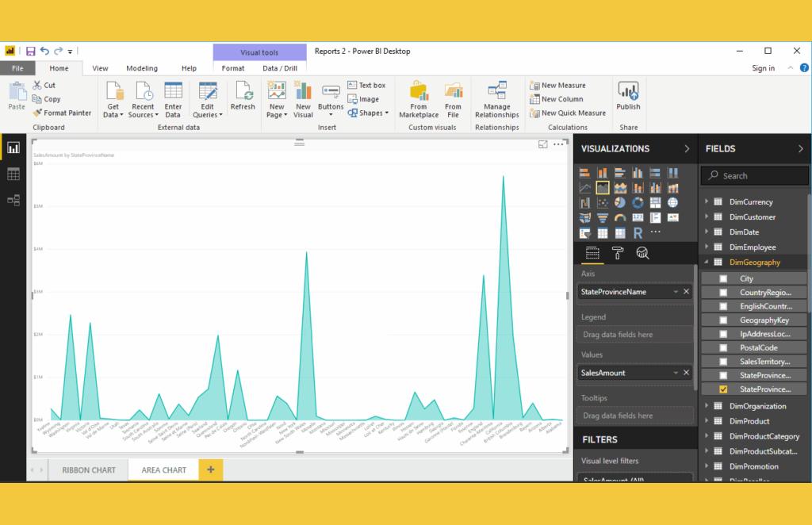Click New Measure in Calculations
This screenshot has width=812, height=525.
[557, 85]
